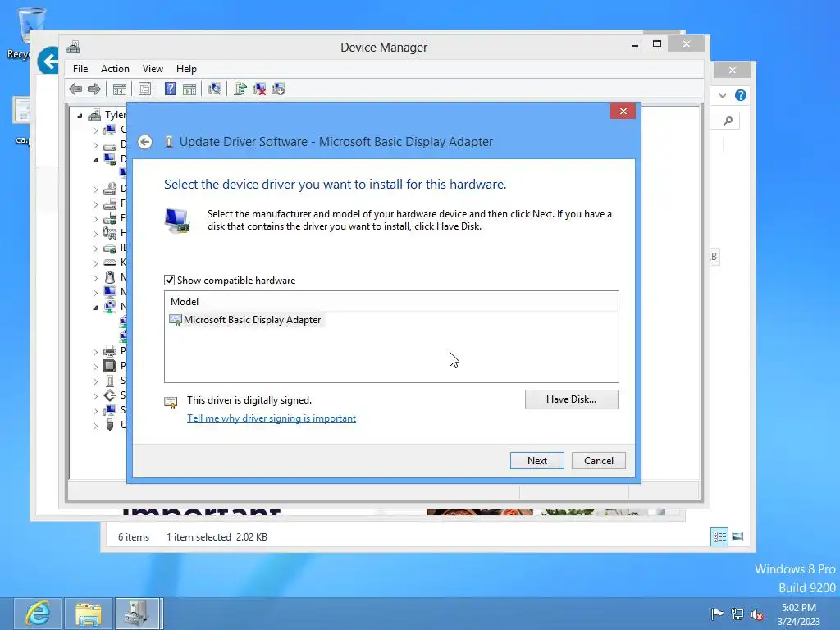This screenshot has width=840, height=630.
Task: Expand the human interface devices category
Action: click(x=95, y=234)
